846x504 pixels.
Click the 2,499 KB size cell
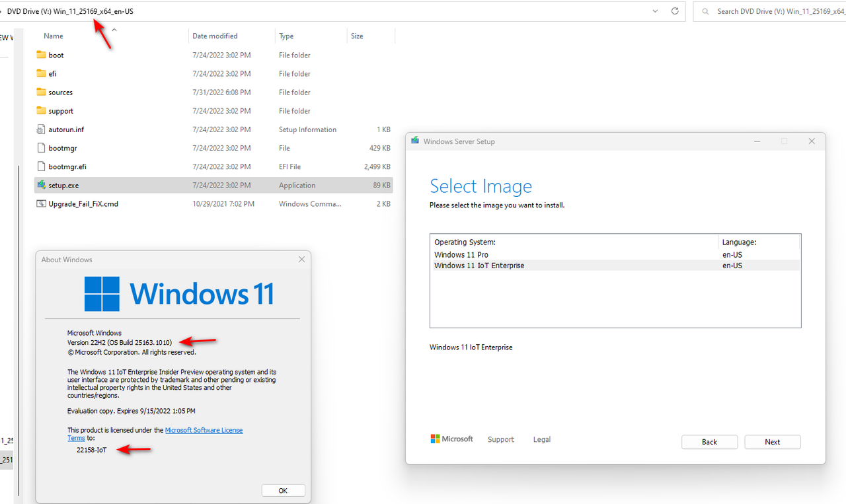click(x=377, y=167)
